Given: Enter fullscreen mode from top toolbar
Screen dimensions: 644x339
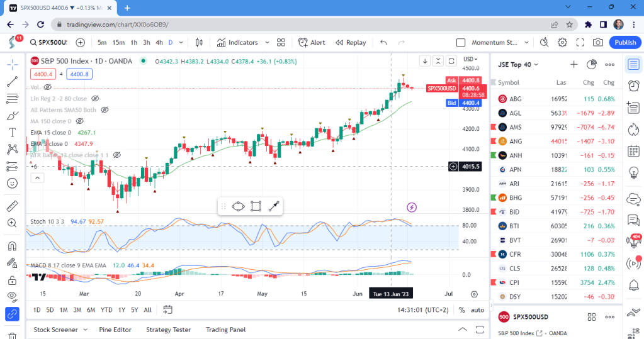Looking at the screenshot, I should point(580,42).
